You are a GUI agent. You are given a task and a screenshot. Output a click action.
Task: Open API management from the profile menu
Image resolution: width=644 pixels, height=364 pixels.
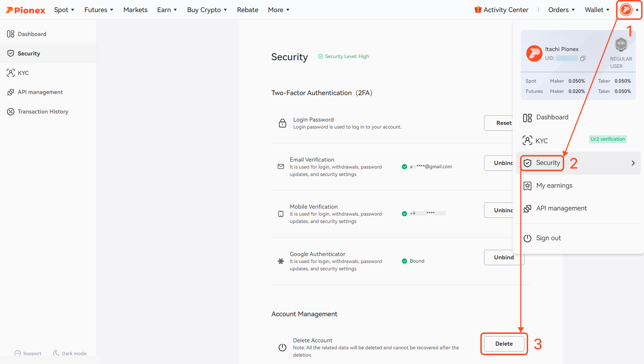578,209
